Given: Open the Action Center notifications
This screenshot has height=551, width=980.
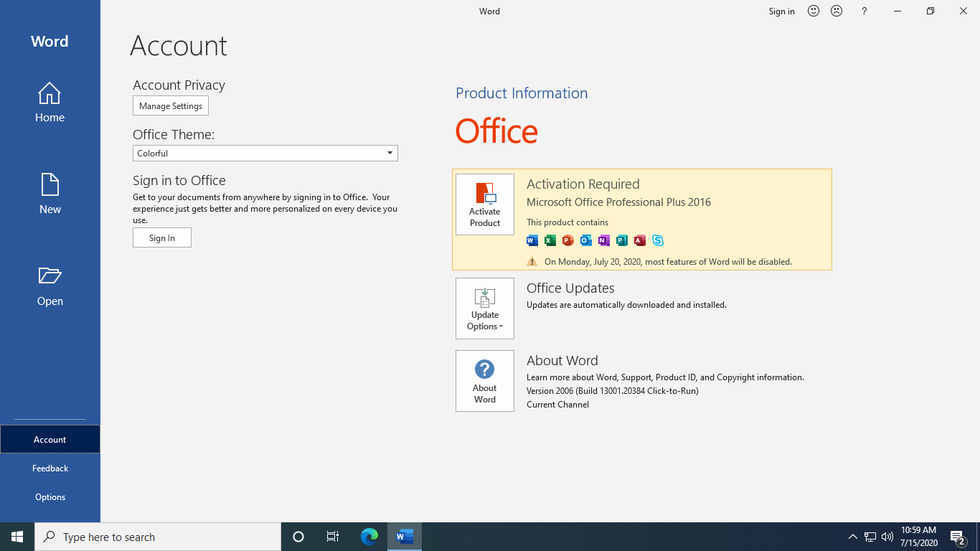Looking at the screenshot, I should (957, 537).
